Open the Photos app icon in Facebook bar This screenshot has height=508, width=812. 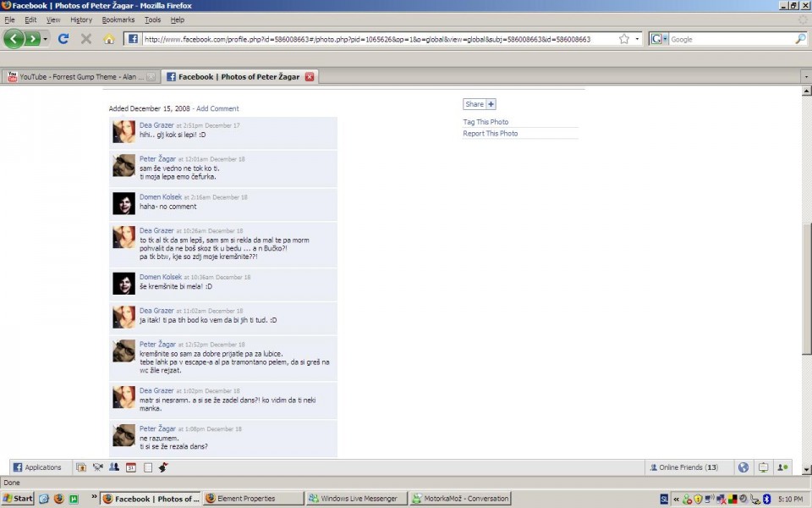[x=81, y=467]
